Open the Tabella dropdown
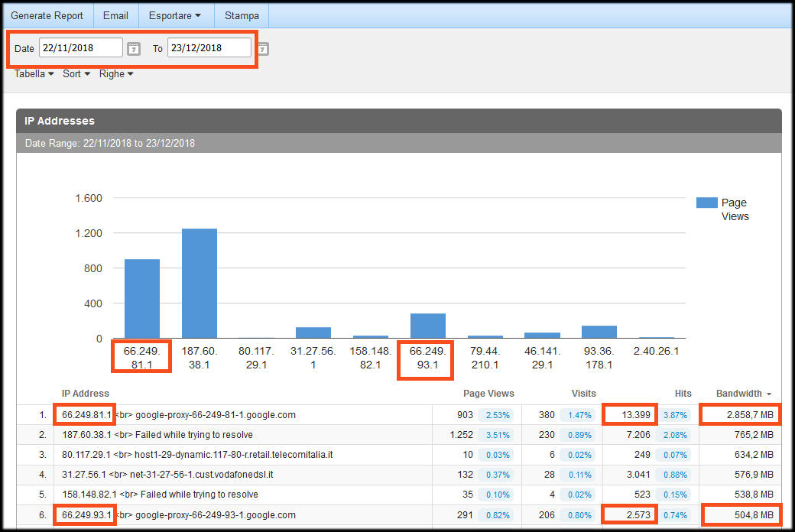795x532 pixels. pyautogui.click(x=34, y=73)
